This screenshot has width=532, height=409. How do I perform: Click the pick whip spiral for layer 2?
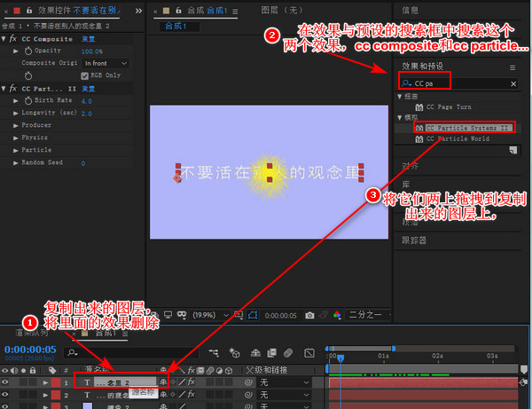(248, 395)
